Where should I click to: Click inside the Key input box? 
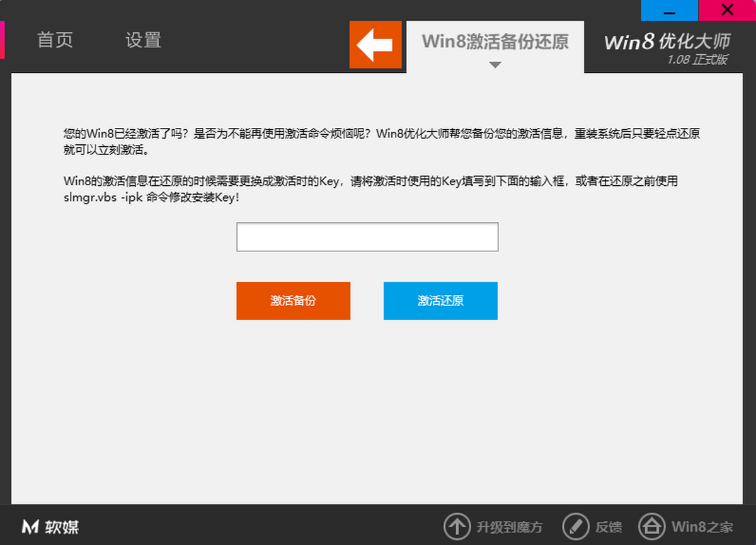point(367,236)
